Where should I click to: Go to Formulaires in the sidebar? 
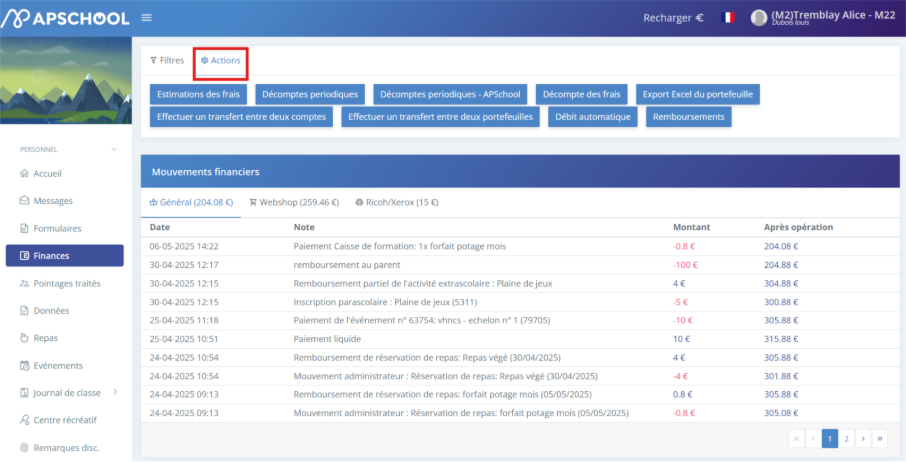click(x=57, y=228)
